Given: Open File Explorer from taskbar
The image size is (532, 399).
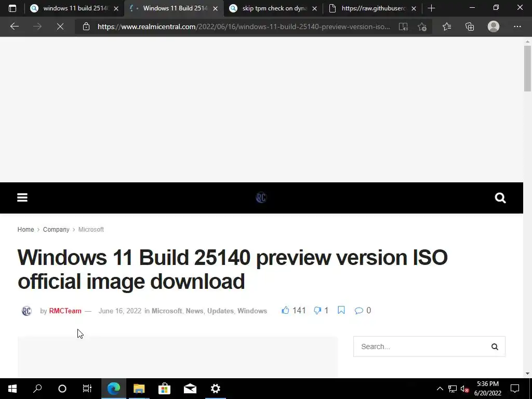Looking at the screenshot, I should 139,389.
